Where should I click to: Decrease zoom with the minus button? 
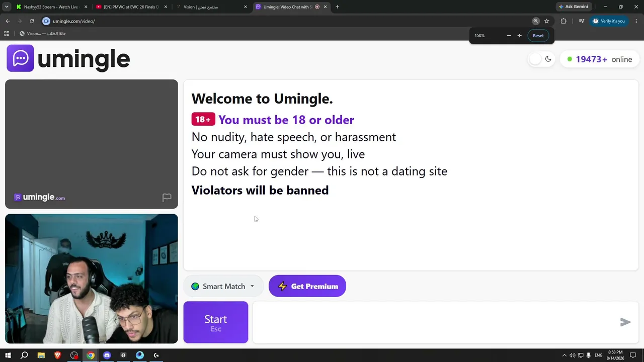pyautogui.click(x=509, y=36)
